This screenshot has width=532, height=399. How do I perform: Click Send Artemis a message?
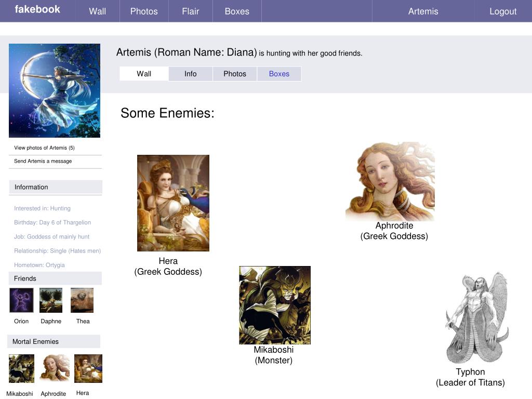(43, 161)
